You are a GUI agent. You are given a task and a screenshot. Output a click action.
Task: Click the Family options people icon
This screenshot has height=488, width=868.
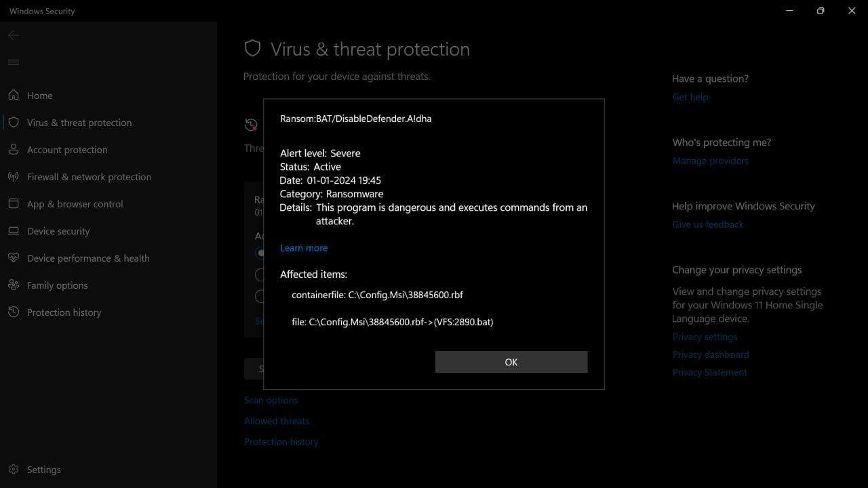pos(14,285)
